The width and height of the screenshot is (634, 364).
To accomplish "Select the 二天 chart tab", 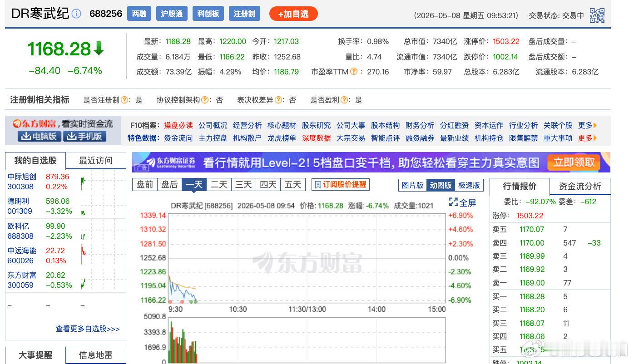I will coord(218,185).
